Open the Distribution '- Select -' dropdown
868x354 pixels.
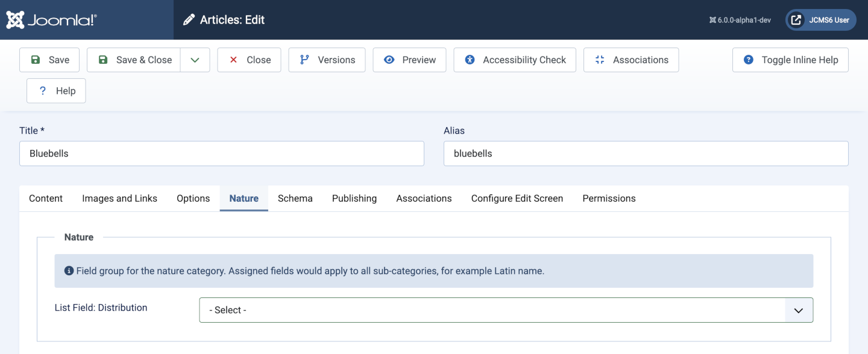click(506, 309)
